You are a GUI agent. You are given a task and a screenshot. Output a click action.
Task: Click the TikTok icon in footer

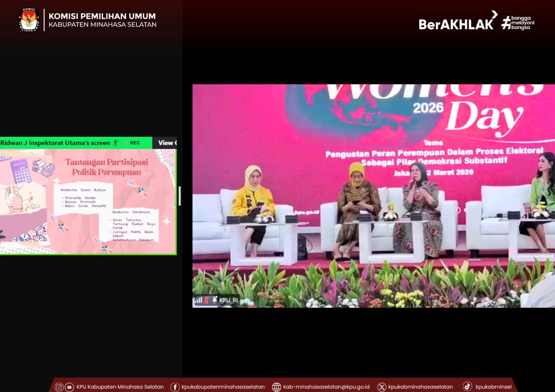[x=467, y=386]
